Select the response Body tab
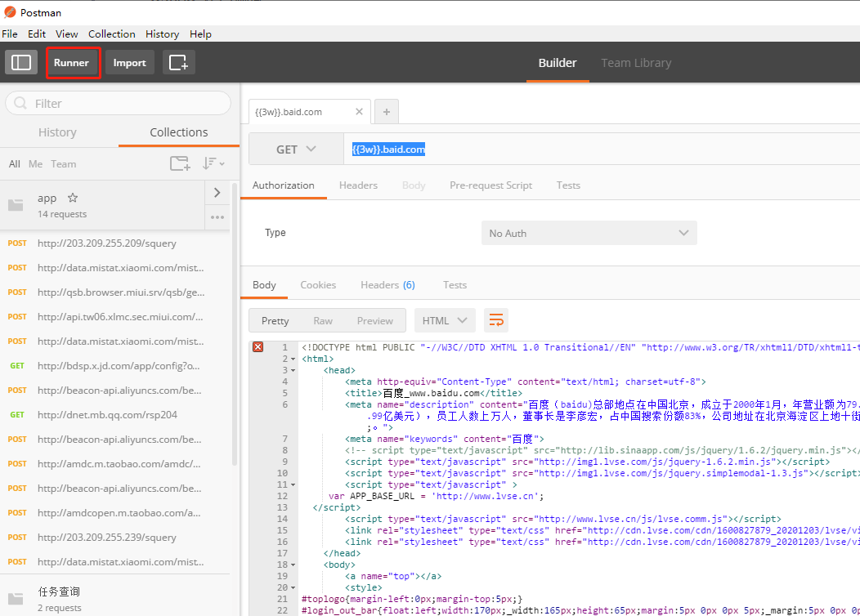Screen dimensions: 860x616 click(x=264, y=285)
